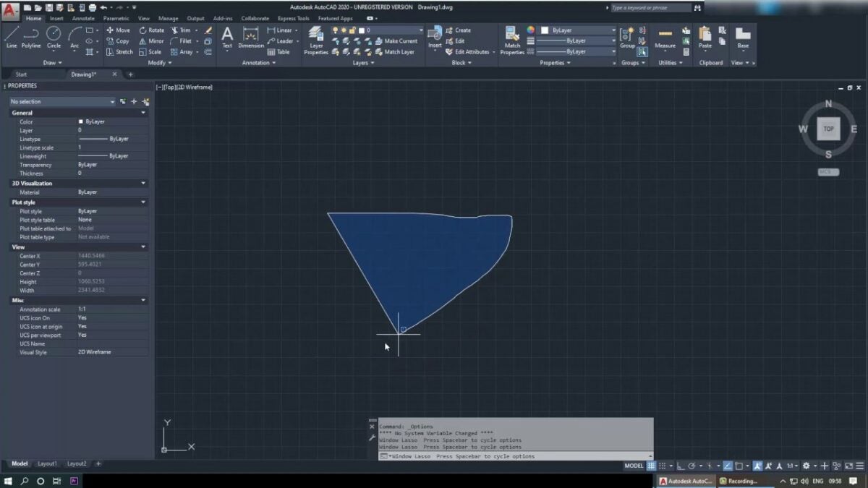Switch to the Layout1 tab

(x=47, y=463)
